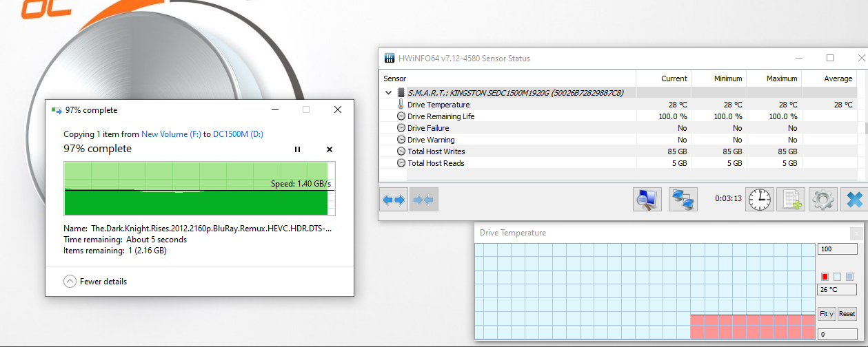Click the icon beside Drive Warning row
Image resolution: width=868 pixels, height=347 pixels.
tap(401, 140)
